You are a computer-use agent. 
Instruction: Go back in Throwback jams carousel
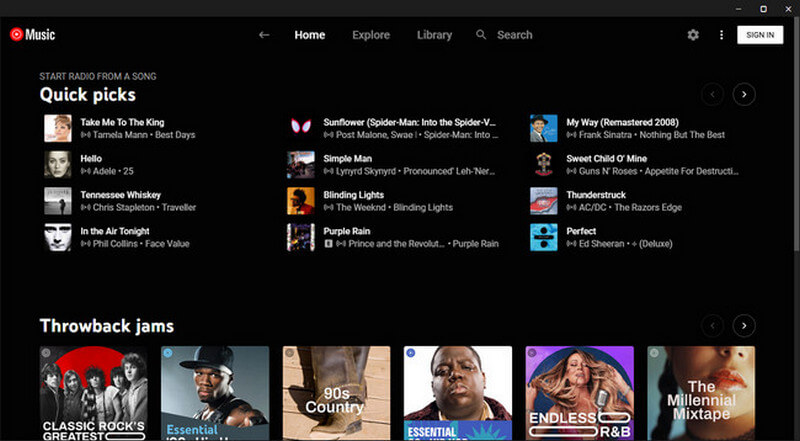tap(713, 326)
